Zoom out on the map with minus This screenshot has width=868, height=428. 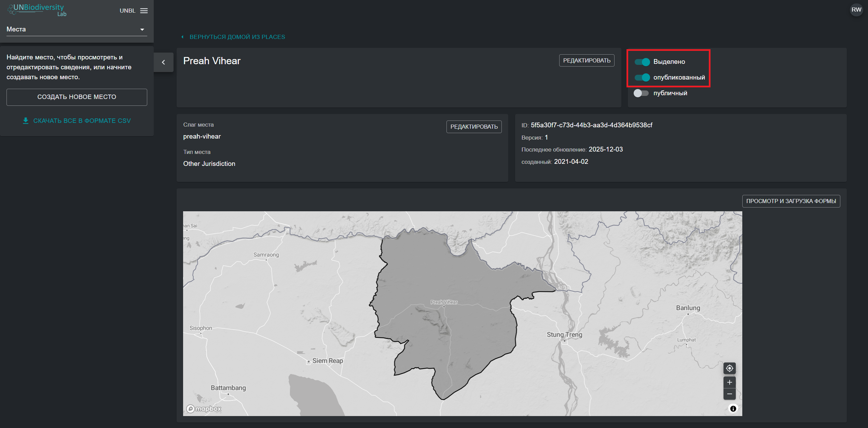point(729,394)
